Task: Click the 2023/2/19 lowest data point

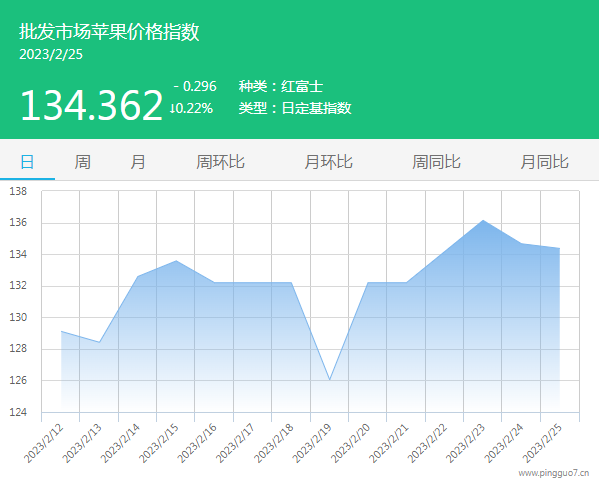Action: [x=330, y=380]
